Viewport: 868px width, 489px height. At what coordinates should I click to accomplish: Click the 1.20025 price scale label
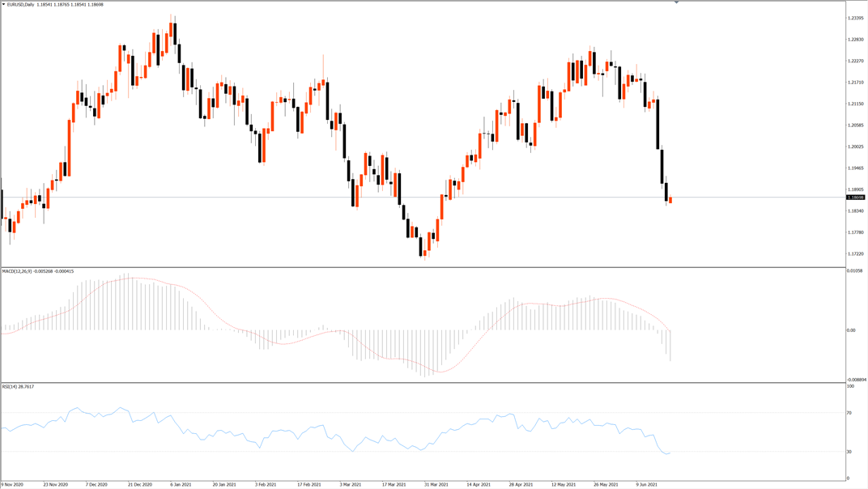click(856, 147)
